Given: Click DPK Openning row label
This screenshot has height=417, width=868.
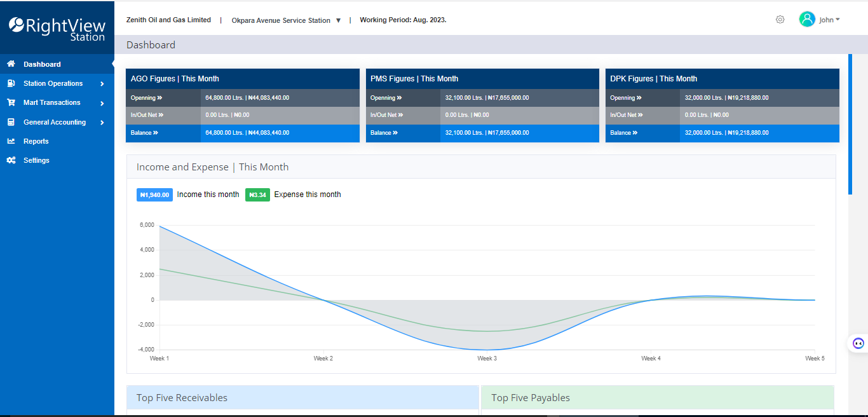Looking at the screenshot, I should (626, 98).
